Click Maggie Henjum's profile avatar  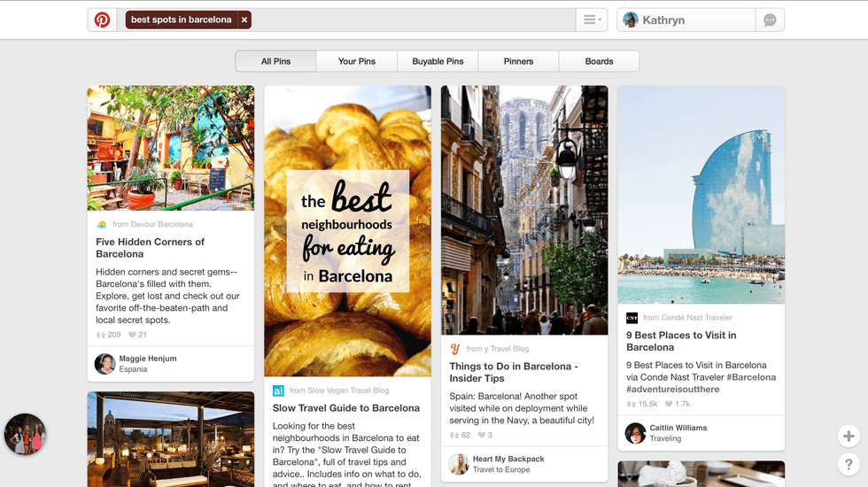tap(105, 364)
